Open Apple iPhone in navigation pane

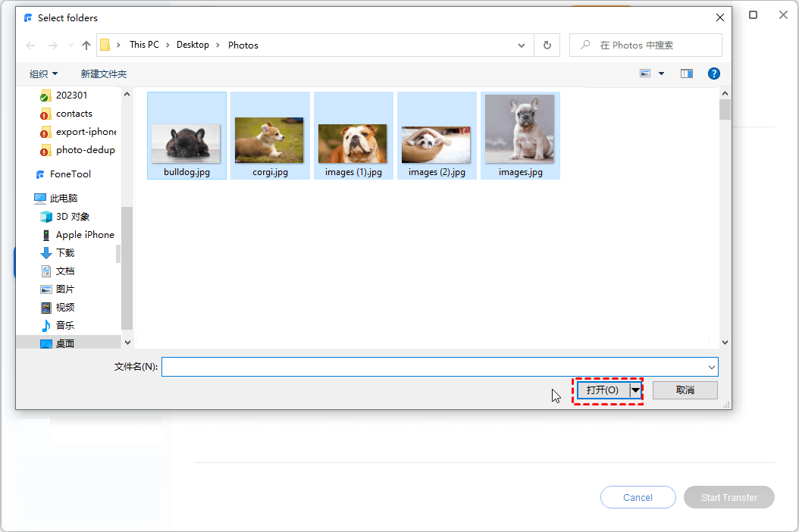pos(84,235)
